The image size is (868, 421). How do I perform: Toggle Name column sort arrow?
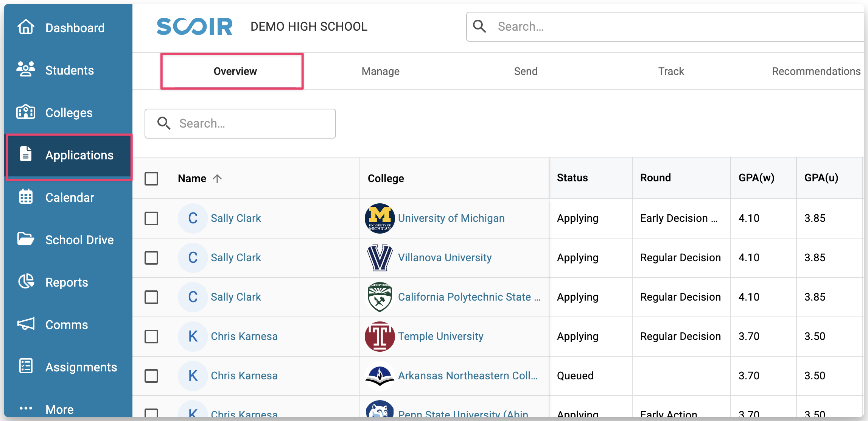coord(217,179)
